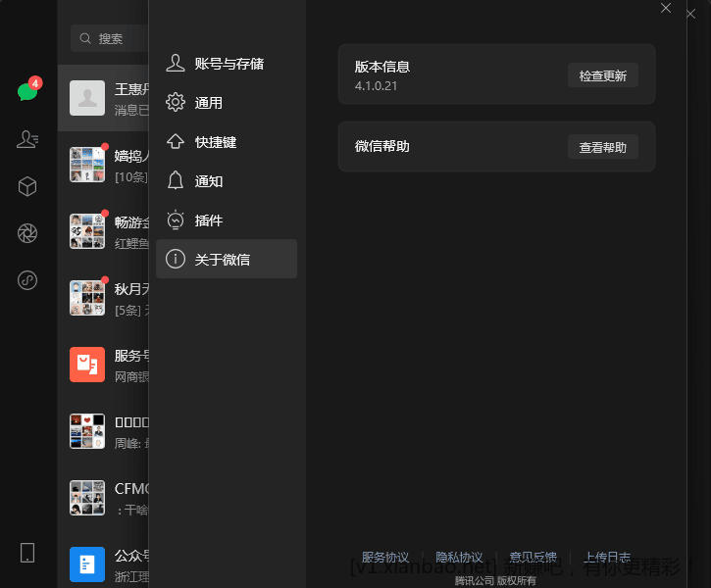Open the group chat with 周峰 message
Screen dimensions: 711x588
click(x=103, y=431)
